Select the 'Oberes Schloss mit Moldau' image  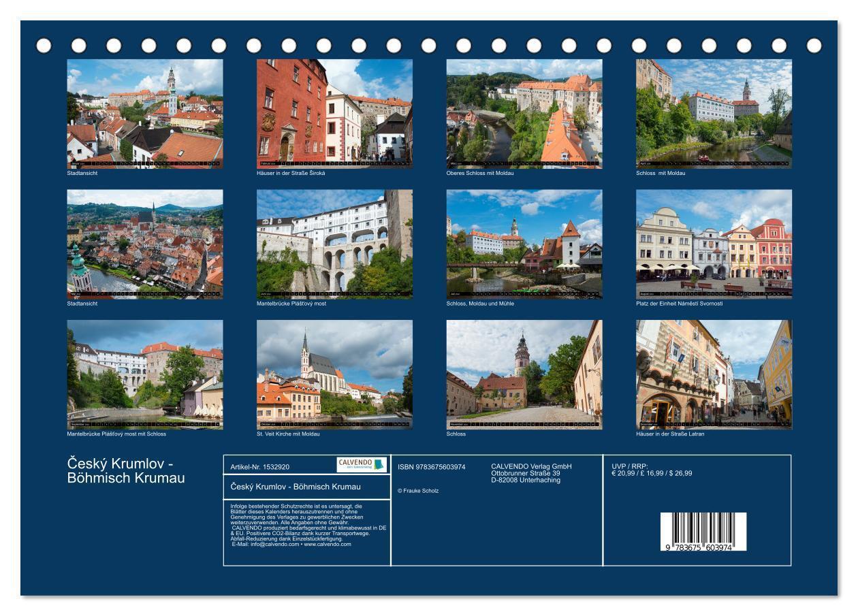pyautogui.click(x=524, y=114)
